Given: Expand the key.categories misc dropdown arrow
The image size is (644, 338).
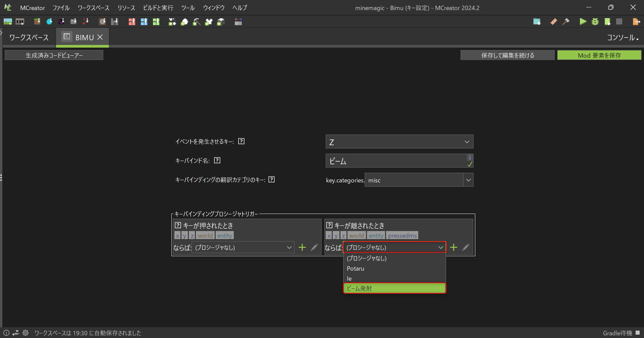Looking at the screenshot, I should pos(469,180).
